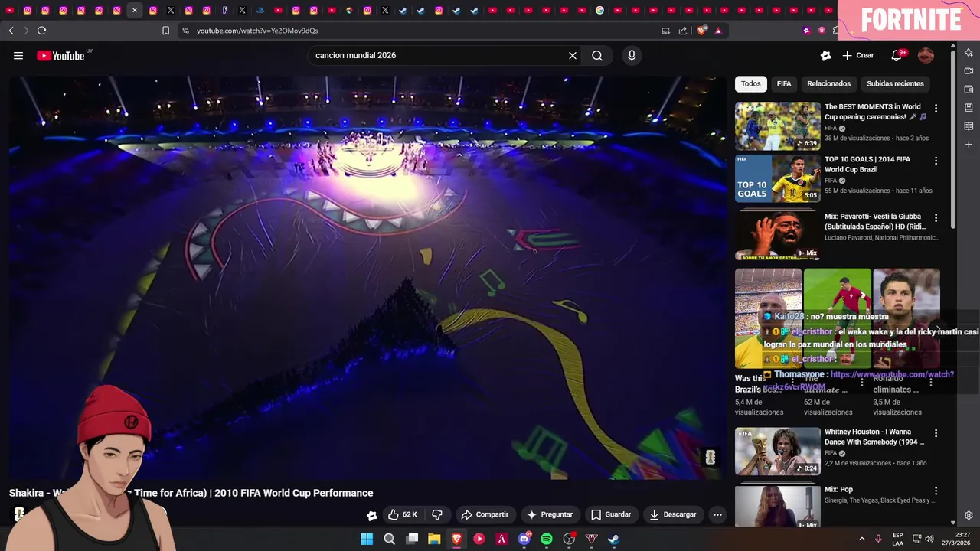The width and height of the screenshot is (980, 551).
Task: Open the Leo AI sidebar icon
Action: [969, 53]
